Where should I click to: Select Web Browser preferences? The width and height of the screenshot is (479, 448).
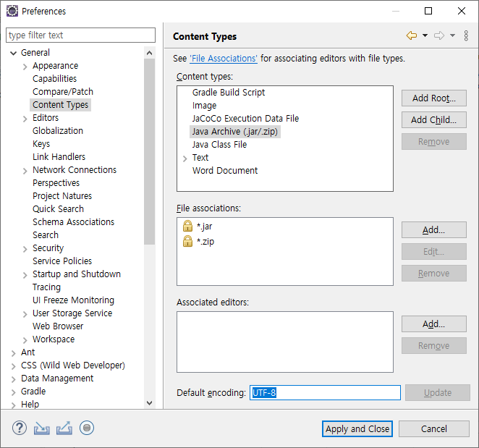click(58, 326)
